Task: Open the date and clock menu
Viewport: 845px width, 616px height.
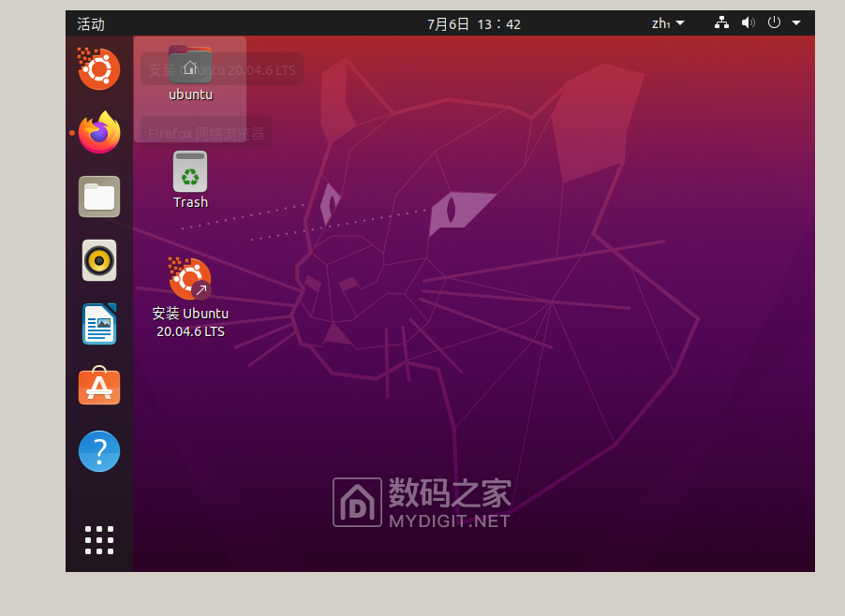Action: (x=474, y=24)
